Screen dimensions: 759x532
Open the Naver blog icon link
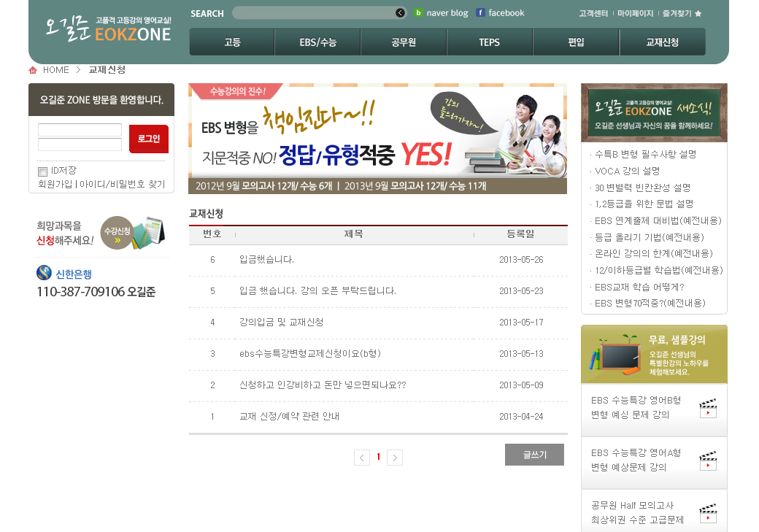419,13
